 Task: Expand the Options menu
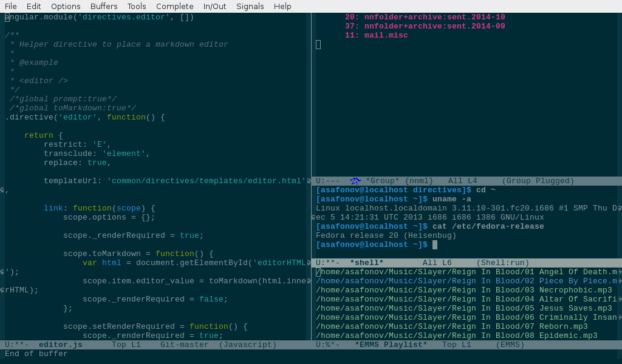(66, 6)
